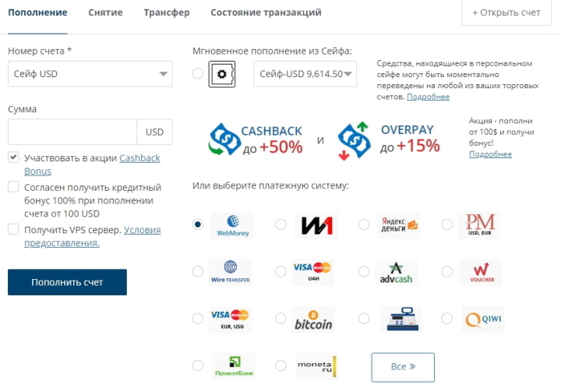Check the VPS server option
The image size is (561, 392).
click(x=13, y=229)
